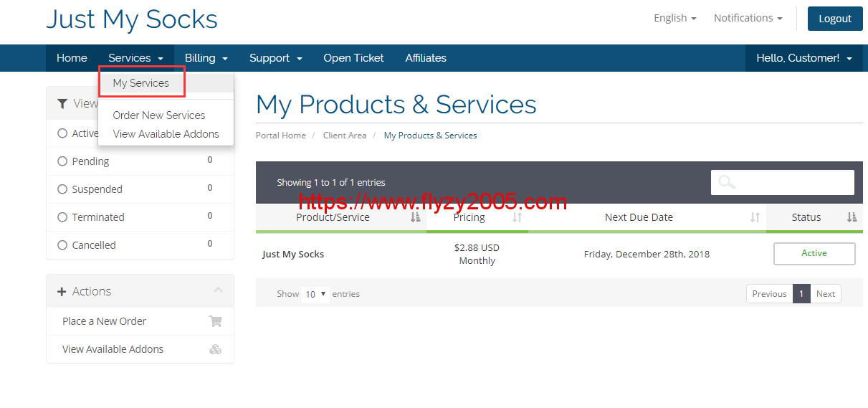Click the cubes icon beside View Available Addons in the Actions panel
Screen dimensions: 868x408
pyautogui.click(x=215, y=349)
